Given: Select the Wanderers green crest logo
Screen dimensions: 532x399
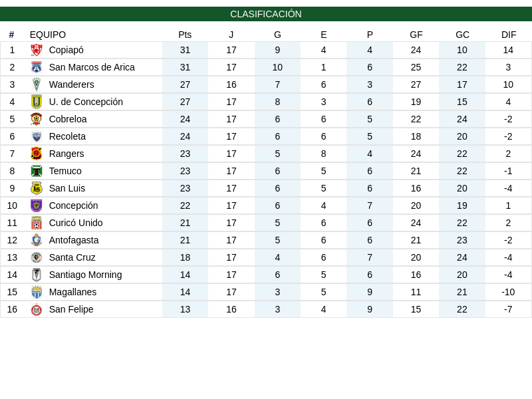Looking at the screenshot, I should click(x=37, y=85).
